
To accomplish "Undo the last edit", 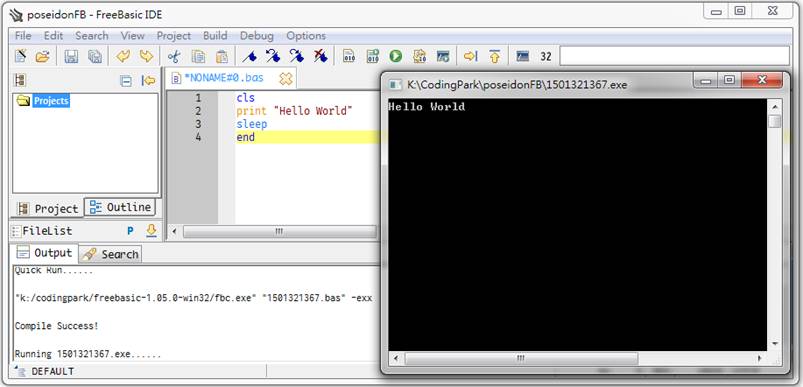I will coord(123,56).
